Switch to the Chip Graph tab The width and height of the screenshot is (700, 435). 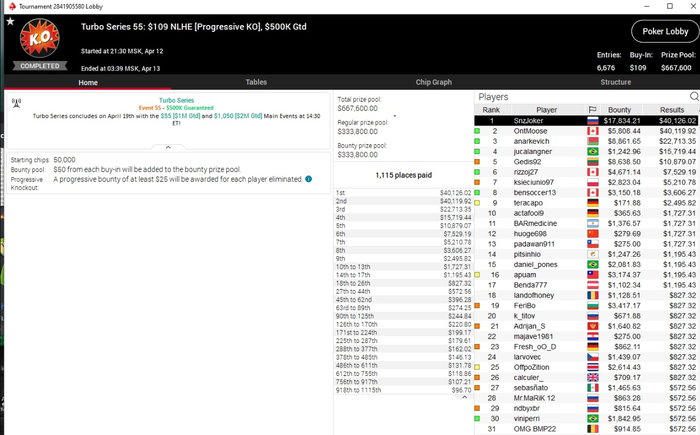coord(433,82)
